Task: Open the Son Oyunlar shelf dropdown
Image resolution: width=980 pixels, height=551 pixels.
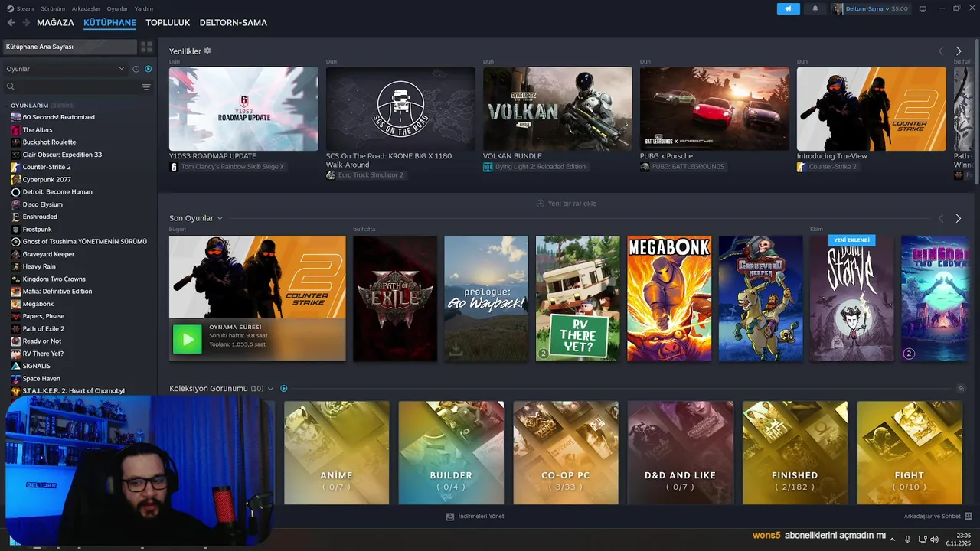Action: [x=220, y=218]
